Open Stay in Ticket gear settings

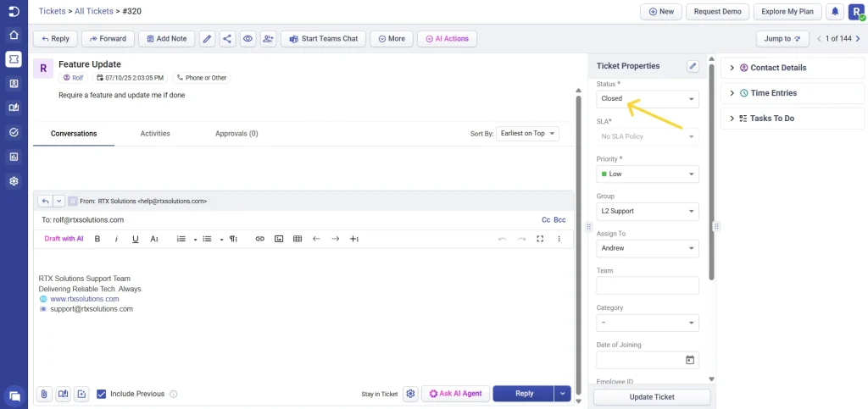tap(410, 394)
